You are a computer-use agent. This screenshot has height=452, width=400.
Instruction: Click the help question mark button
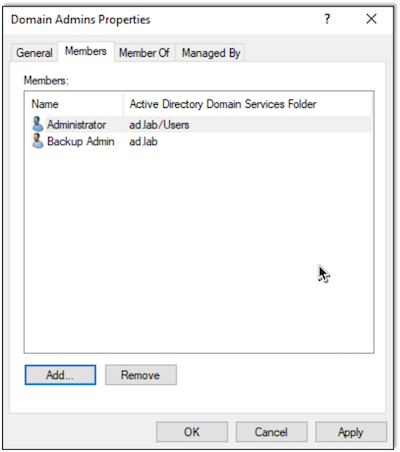pos(327,19)
